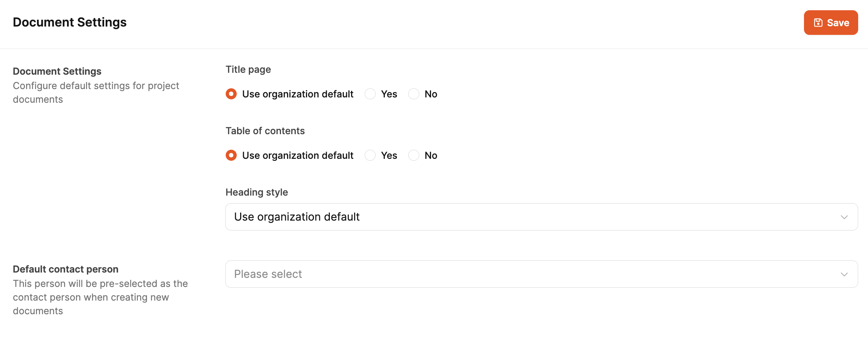The height and width of the screenshot is (351, 868).
Task: Click the "Title page" field label
Action: 248,69
